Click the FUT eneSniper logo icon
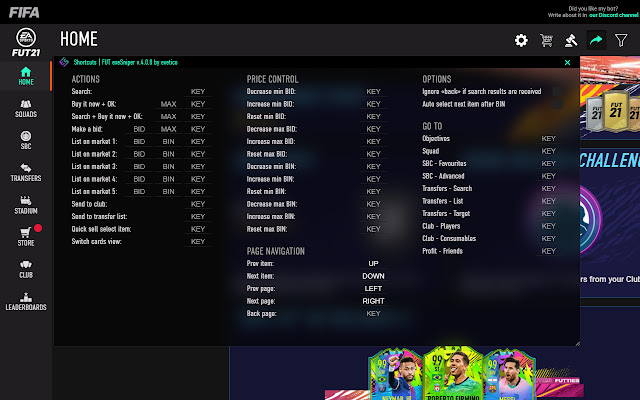640x400 pixels. pyautogui.click(x=64, y=62)
